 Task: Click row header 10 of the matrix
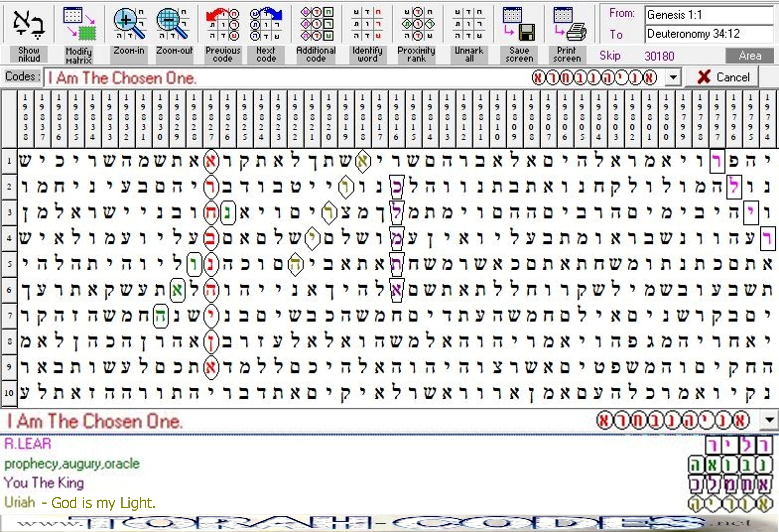click(9, 393)
